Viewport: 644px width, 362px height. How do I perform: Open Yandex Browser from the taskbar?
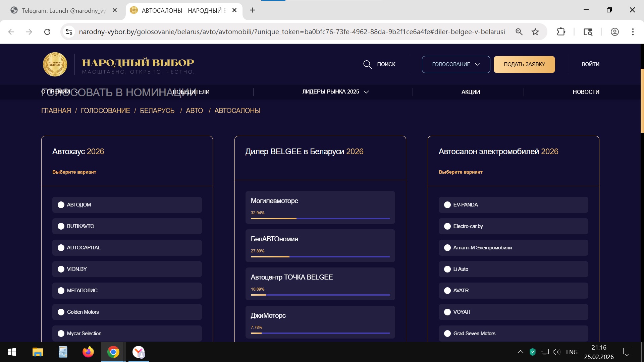139,352
